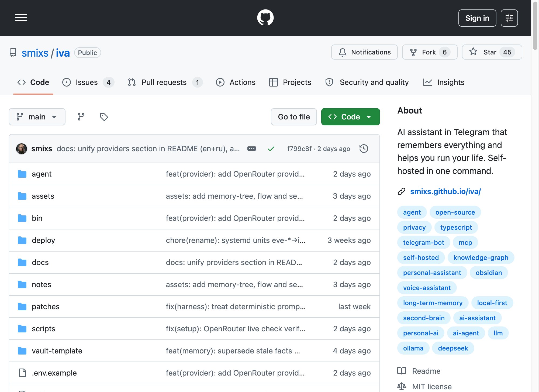Image resolution: width=539 pixels, height=392 pixels.
Task: Open the hamburger navigation menu
Action: click(x=21, y=18)
